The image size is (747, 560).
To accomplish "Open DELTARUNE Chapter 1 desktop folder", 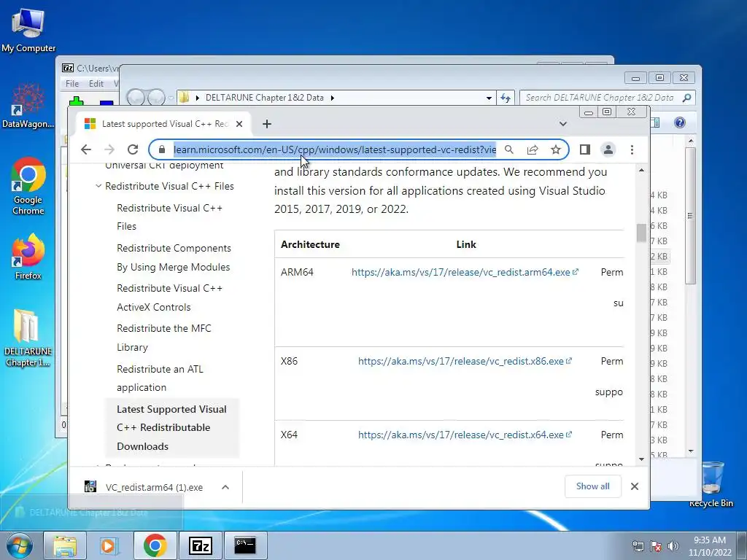I will pyautogui.click(x=28, y=338).
